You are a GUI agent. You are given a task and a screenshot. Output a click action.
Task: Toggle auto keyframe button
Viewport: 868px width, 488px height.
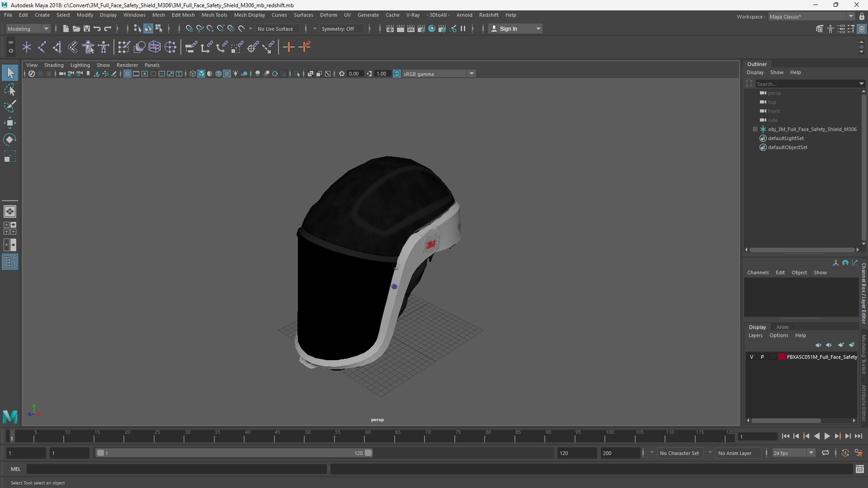[x=845, y=453]
